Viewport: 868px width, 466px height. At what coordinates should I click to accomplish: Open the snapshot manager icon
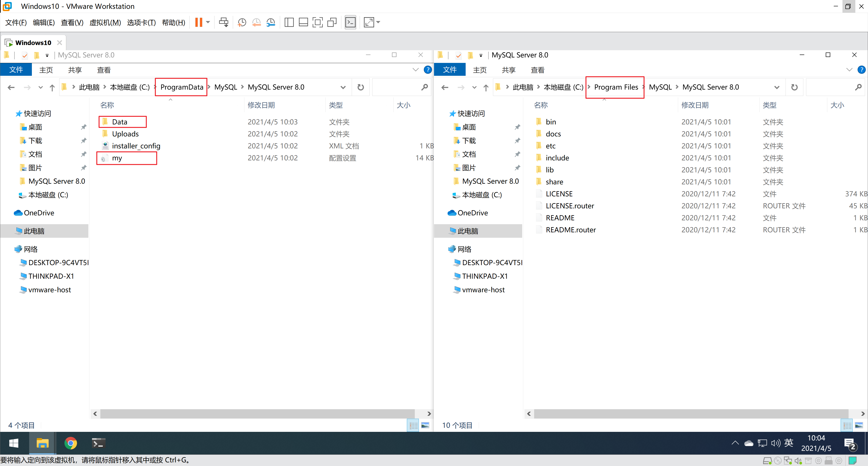(271, 23)
